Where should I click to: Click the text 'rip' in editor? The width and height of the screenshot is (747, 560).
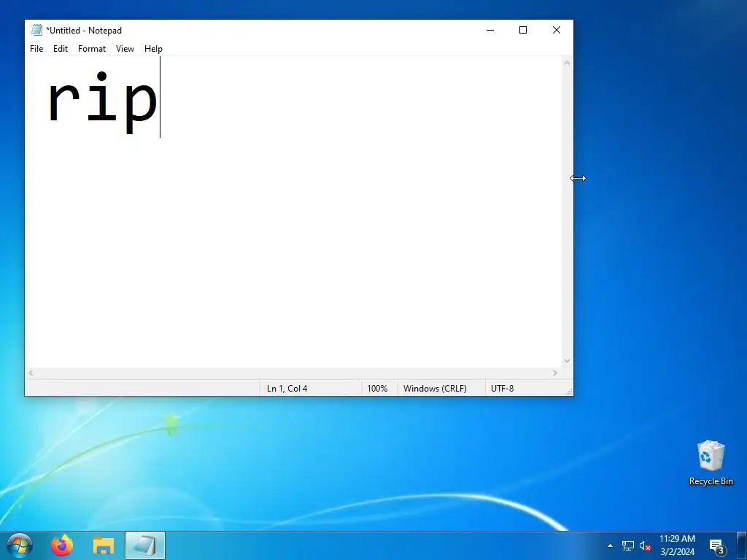coord(102,101)
